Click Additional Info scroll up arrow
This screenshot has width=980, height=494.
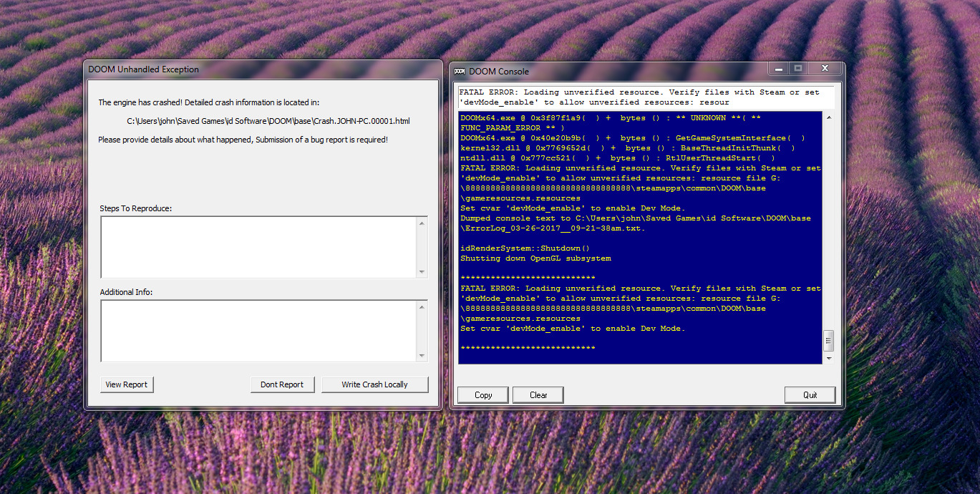point(422,307)
